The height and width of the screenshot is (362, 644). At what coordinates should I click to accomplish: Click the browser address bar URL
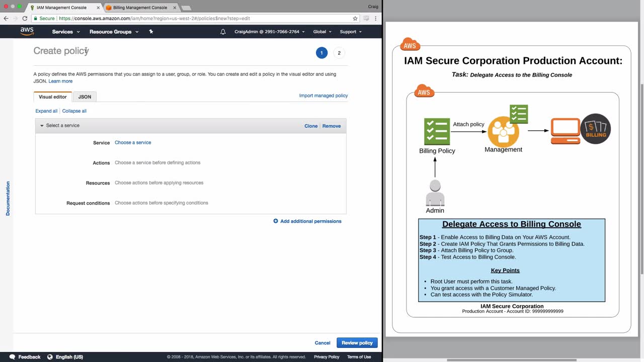[x=154, y=19]
